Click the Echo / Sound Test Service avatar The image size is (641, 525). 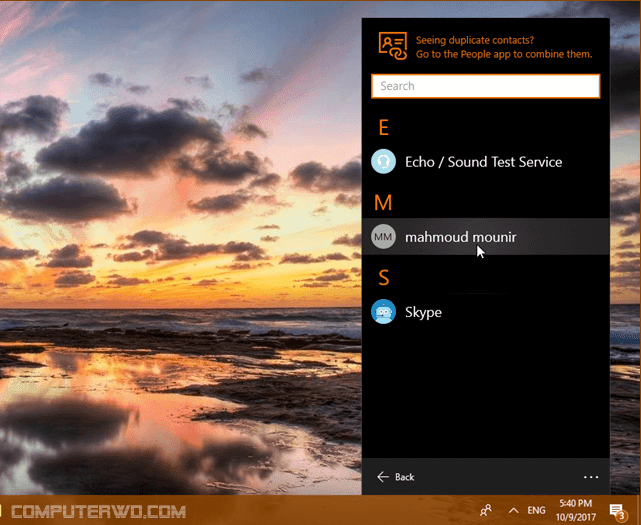pos(383,162)
